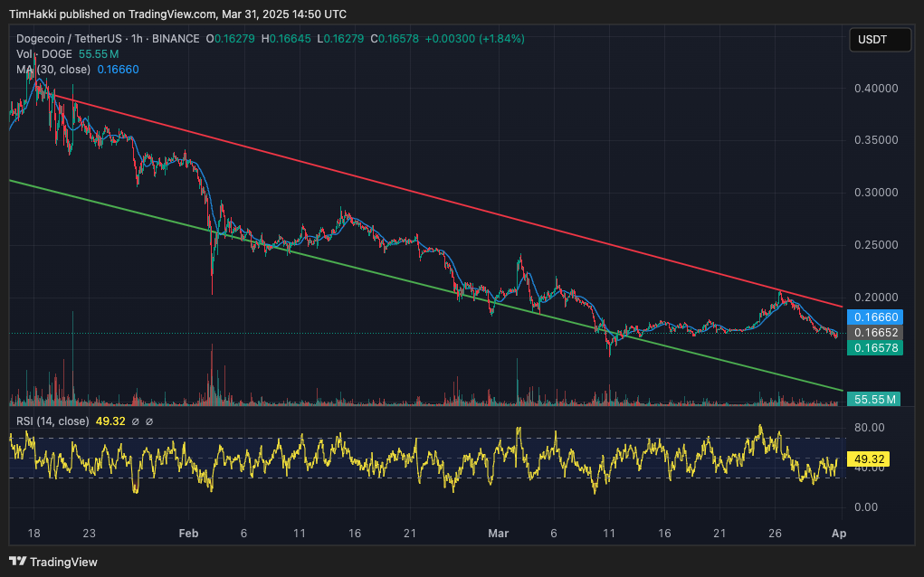
Task: Click the hide icon on the RSI indicator row
Action: 136,421
